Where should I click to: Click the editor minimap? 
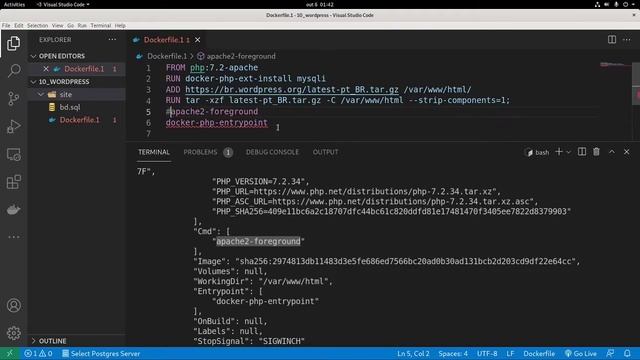coord(615,64)
